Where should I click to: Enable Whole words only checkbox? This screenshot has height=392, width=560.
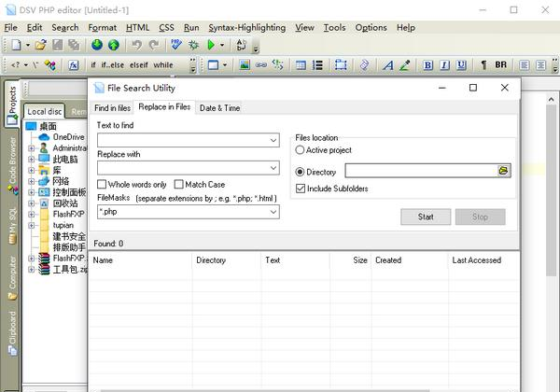pos(102,184)
